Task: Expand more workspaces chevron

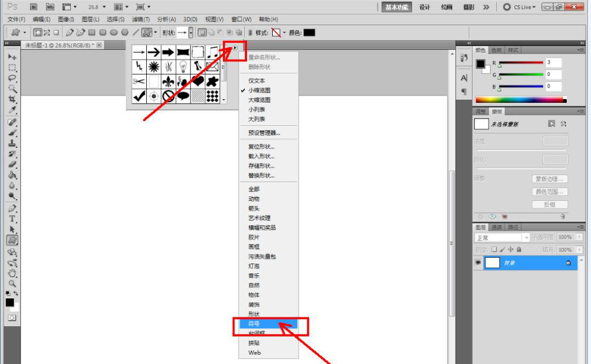Action: coord(486,7)
